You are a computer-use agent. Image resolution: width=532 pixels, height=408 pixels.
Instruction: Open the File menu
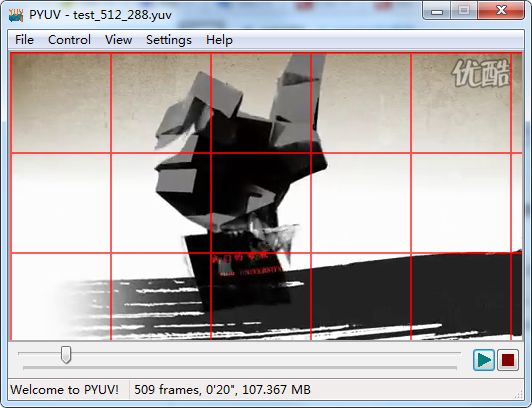point(24,40)
